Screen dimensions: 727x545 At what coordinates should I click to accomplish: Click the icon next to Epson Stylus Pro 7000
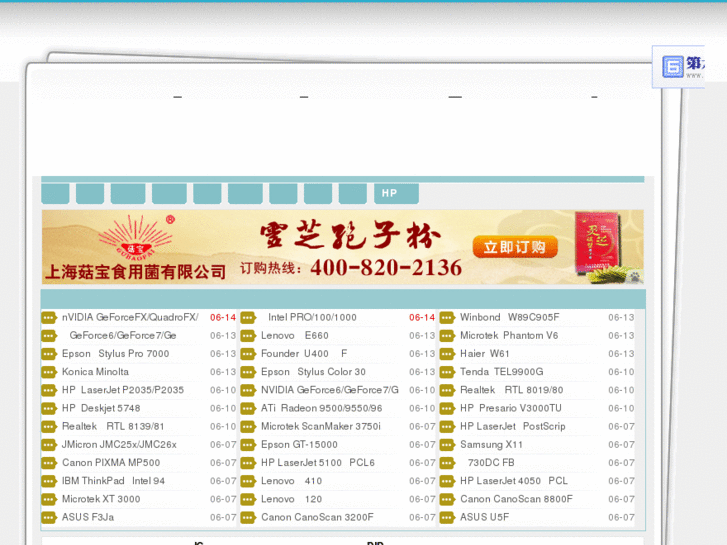[x=49, y=354]
